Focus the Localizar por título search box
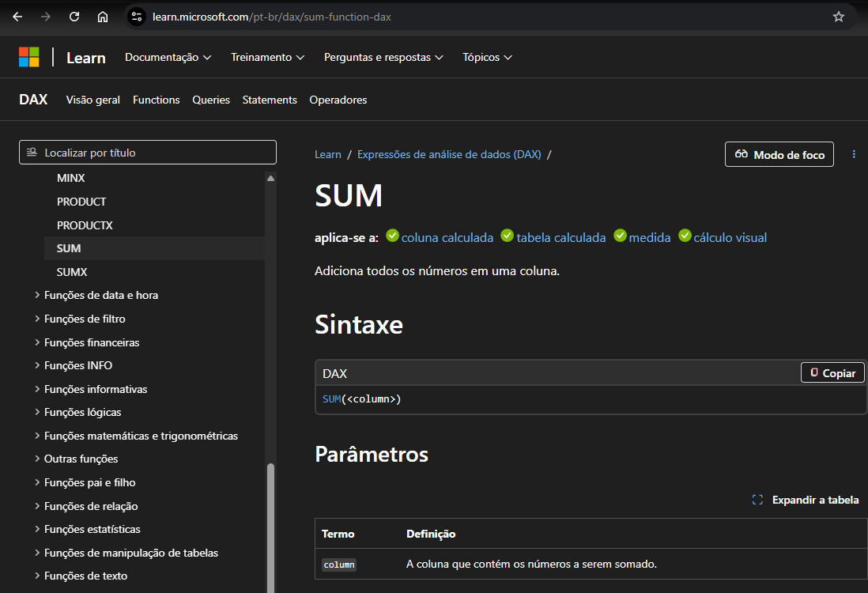This screenshot has height=593, width=868. click(x=148, y=153)
